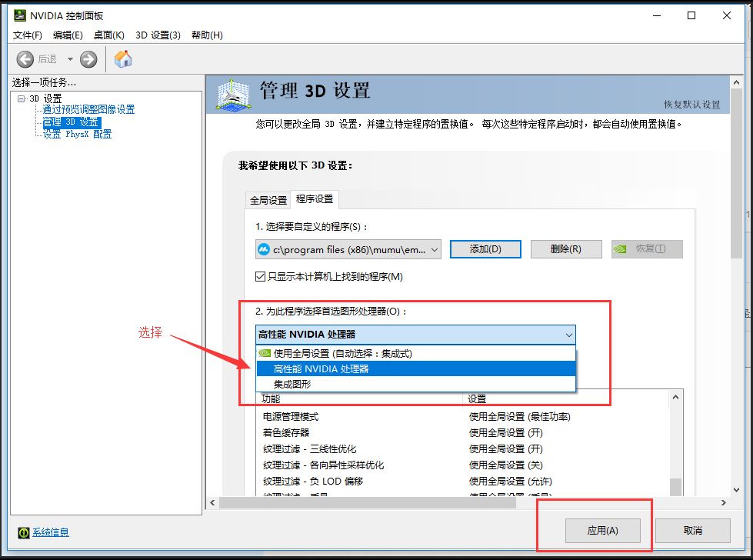Click the horizontal scrollbar thumb
This screenshot has height=560, width=753.
click(x=368, y=503)
